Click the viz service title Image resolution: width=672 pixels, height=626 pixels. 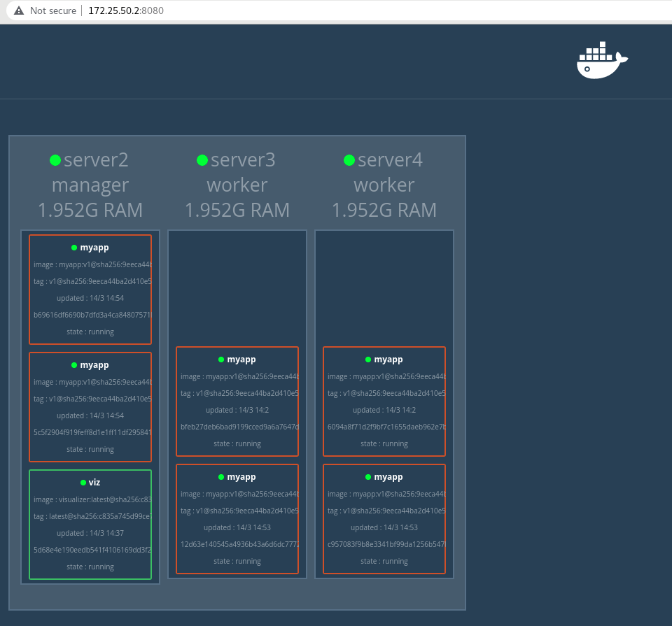pyautogui.click(x=94, y=483)
